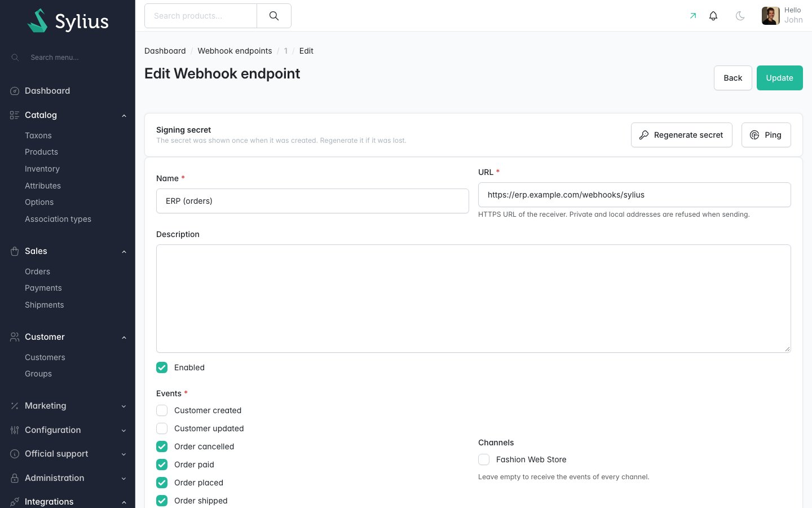The image size is (812, 508).
Task: Go to Webhook endpoints breadcrumb
Action: click(x=235, y=51)
